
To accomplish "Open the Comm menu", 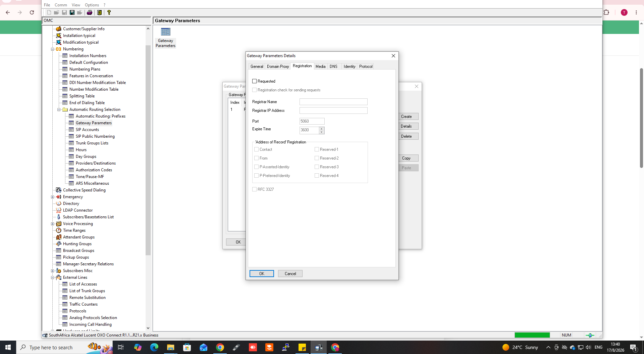I will tap(61, 5).
